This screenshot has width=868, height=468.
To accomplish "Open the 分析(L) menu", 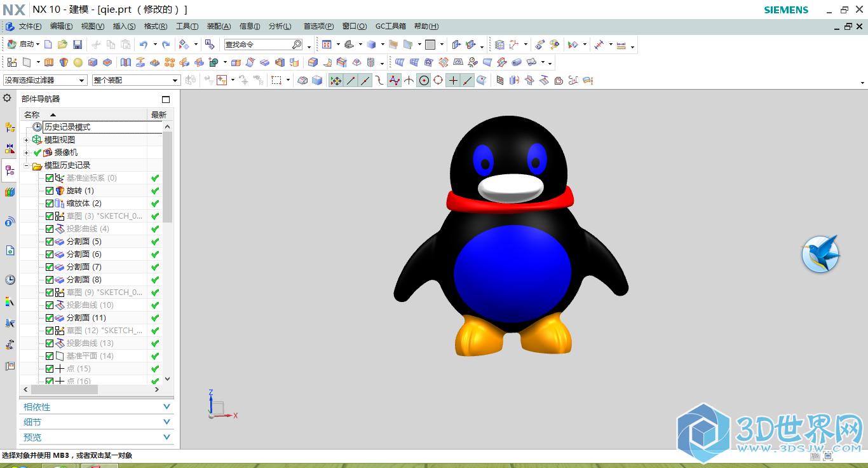I will point(280,26).
